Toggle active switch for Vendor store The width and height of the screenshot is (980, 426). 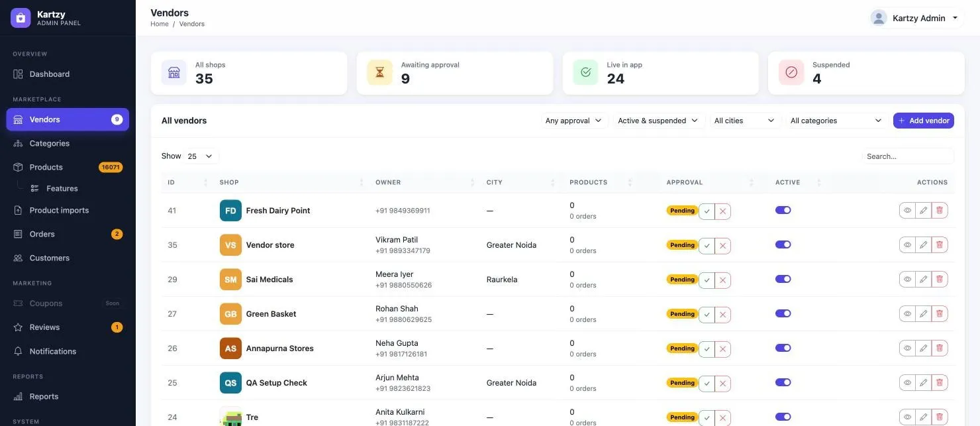tap(783, 244)
